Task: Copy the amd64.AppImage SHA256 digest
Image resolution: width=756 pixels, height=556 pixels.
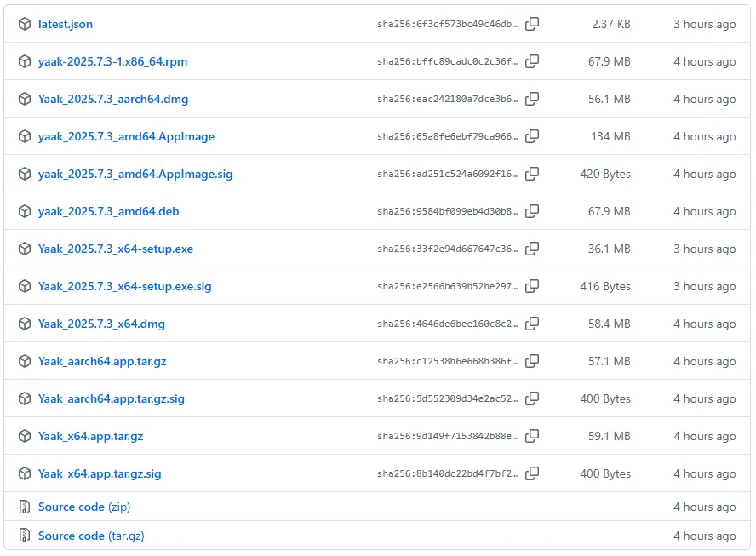Action: point(532,137)
